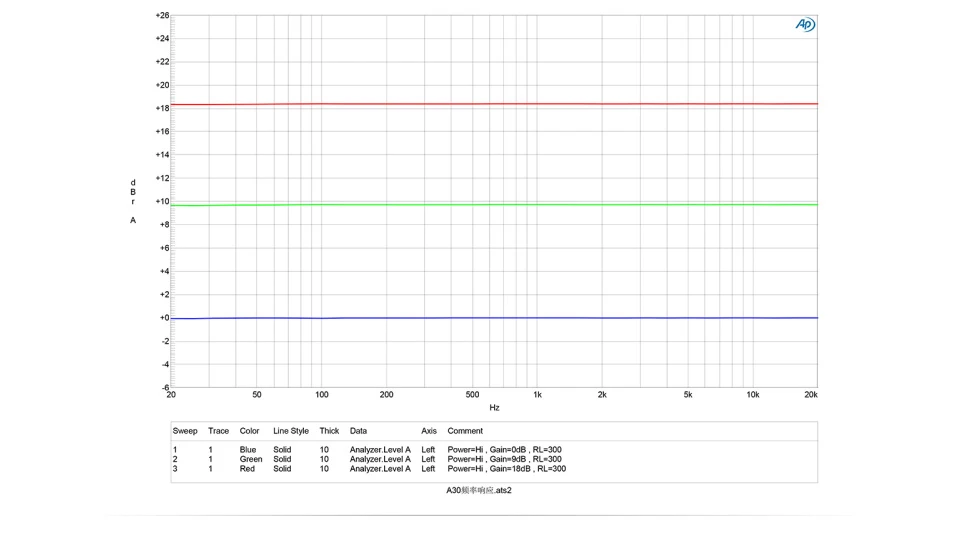Click the '-2' y-axis tick label

point(165,341)
